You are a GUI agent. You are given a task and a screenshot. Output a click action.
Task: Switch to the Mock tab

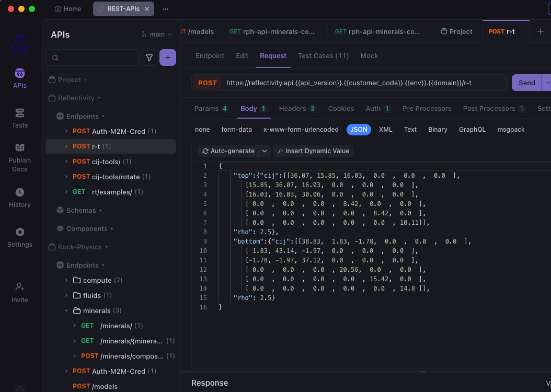click(x=369, y=56)
